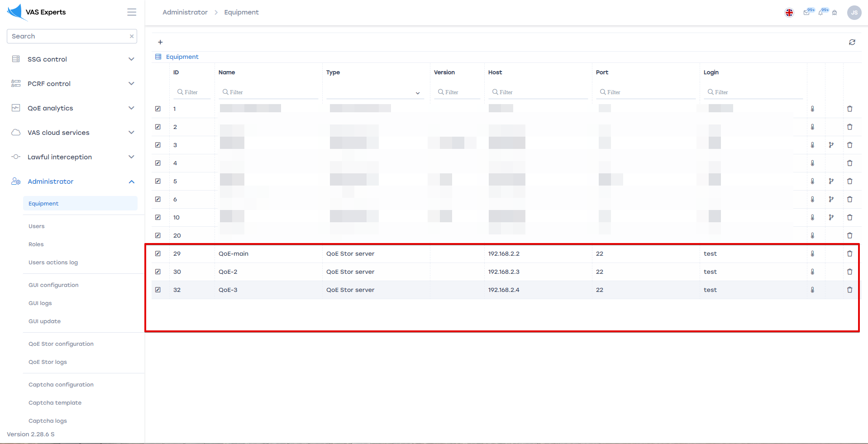Open the bell notifications icon
The height and width of the screenshot is (444, 868).
[821, 13]
